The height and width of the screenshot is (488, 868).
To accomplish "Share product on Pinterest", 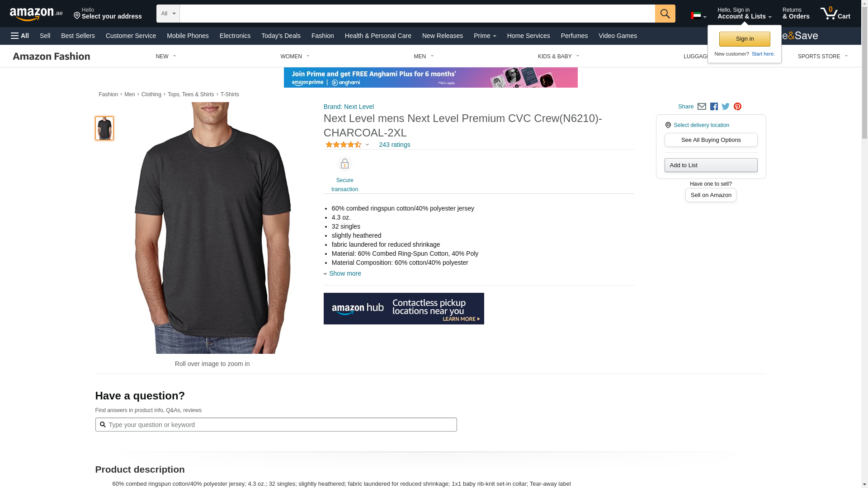I will point(737,107).
